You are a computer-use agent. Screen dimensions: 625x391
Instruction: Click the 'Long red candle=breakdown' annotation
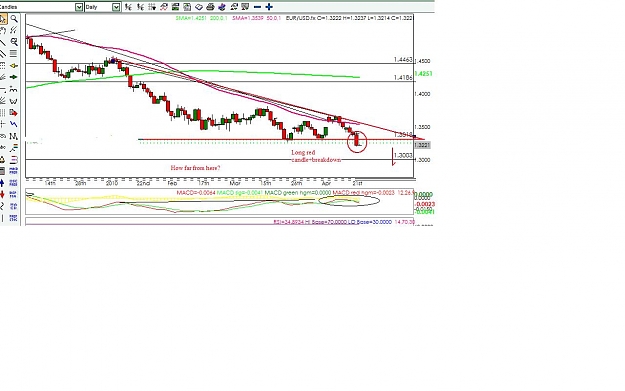point(316,156)
